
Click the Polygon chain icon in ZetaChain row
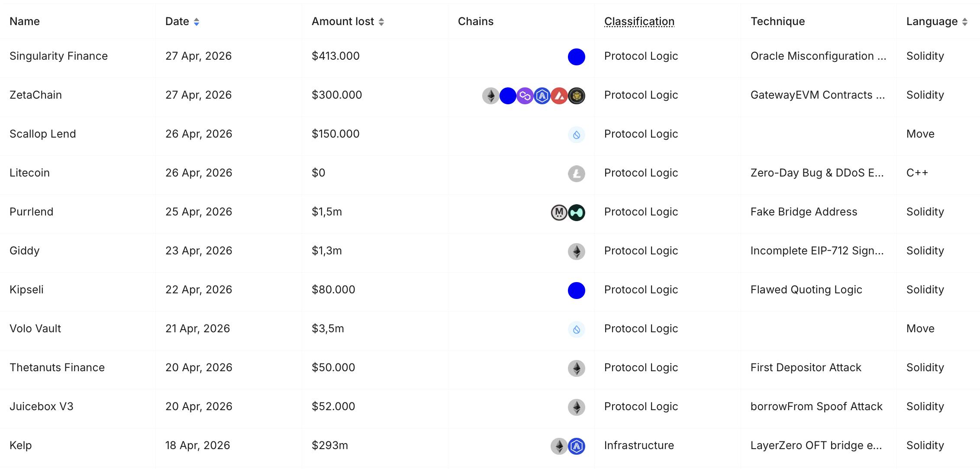click(x=525, y=96)
